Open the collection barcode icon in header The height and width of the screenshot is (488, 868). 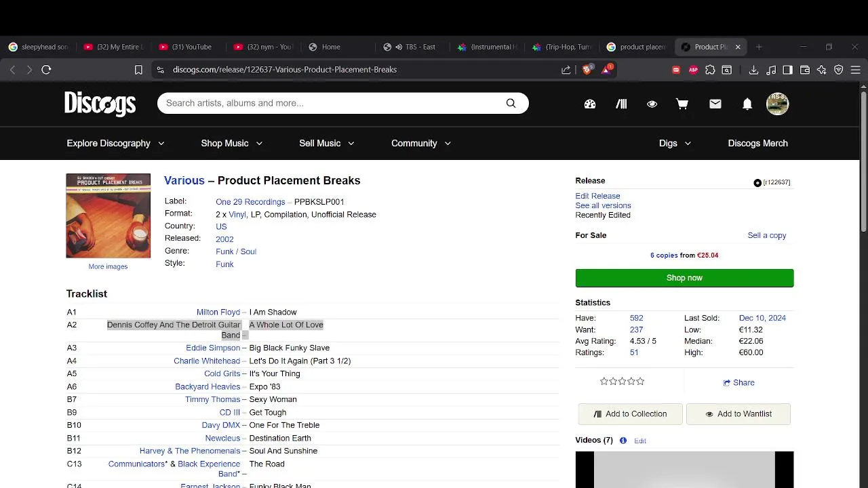coord(621,104)
